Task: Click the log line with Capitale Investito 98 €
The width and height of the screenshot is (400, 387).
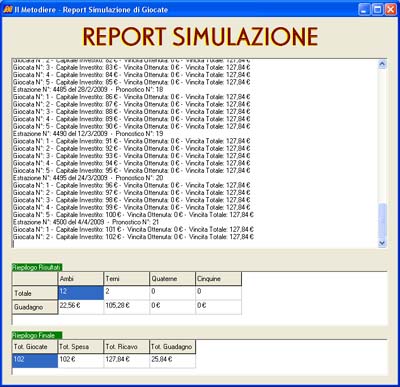Action: tap(132, 200)
